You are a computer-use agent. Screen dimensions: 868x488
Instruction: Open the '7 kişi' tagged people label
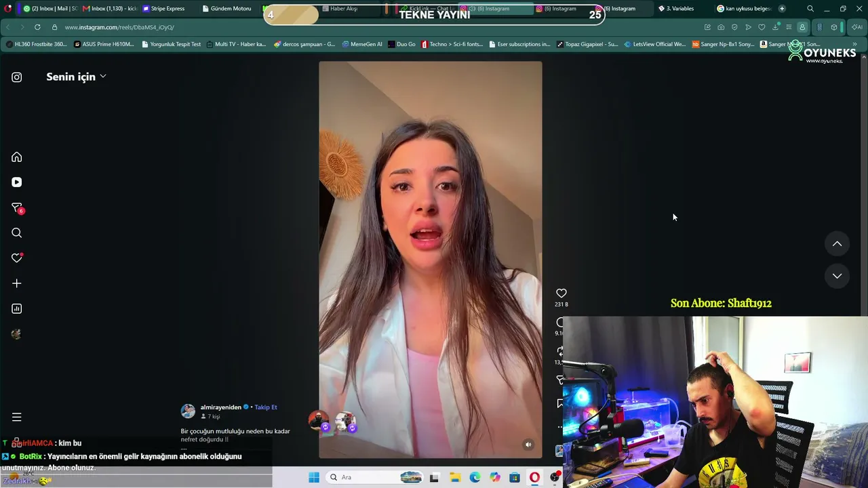point(210,417)
